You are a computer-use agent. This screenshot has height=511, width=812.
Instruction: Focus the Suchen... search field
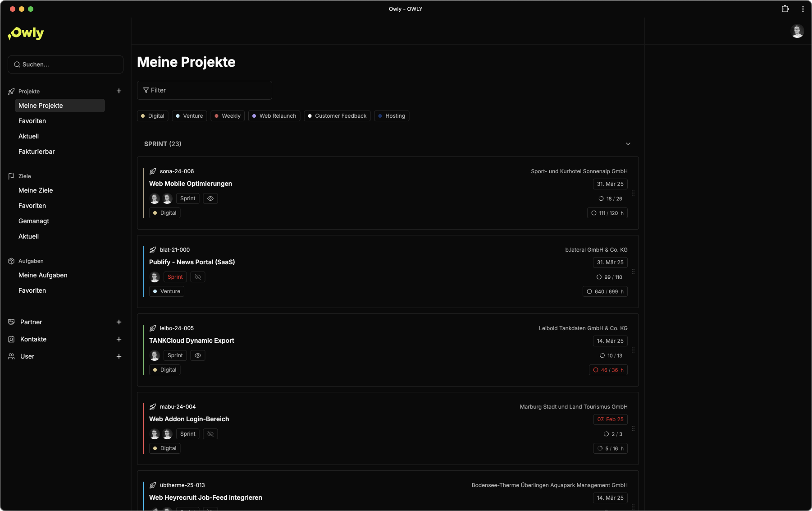[65, 64]
